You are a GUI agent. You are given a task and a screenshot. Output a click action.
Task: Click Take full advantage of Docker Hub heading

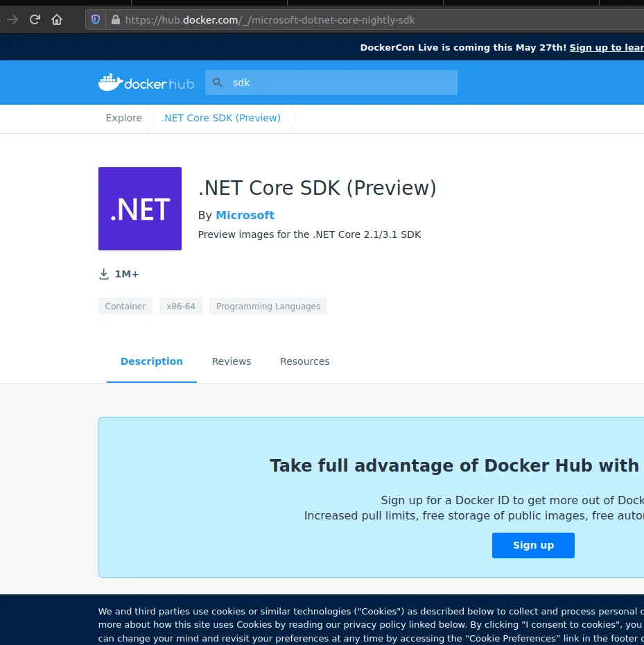pos(455,465)
